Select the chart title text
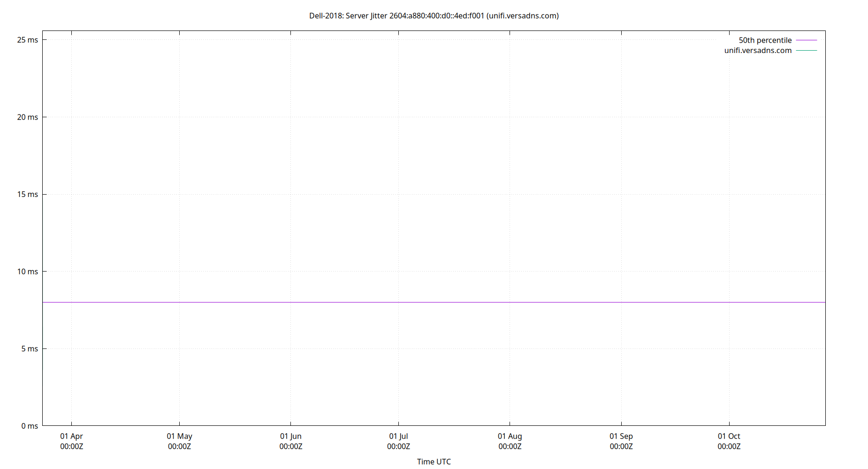This screenshot has height=469, width=868. coord(433,15)
